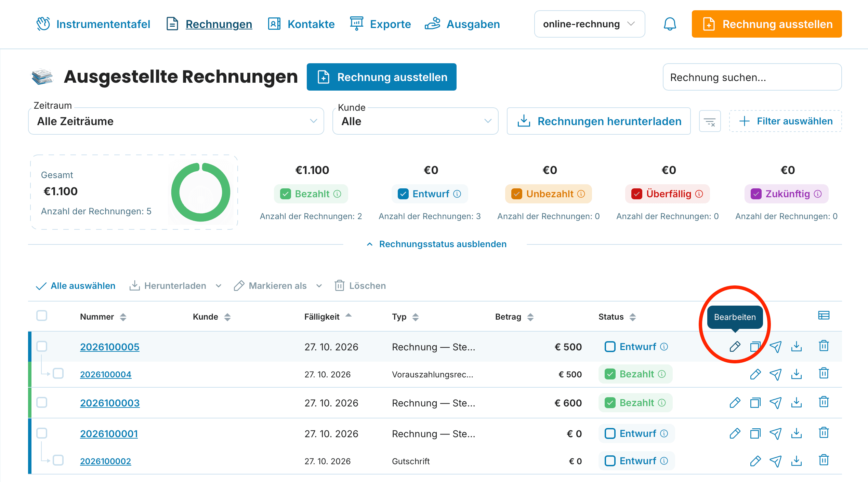This screenshot has width=868, height=482.
Task: Tick the checkbox for credit note 2026100002
Action: point(58,460)
